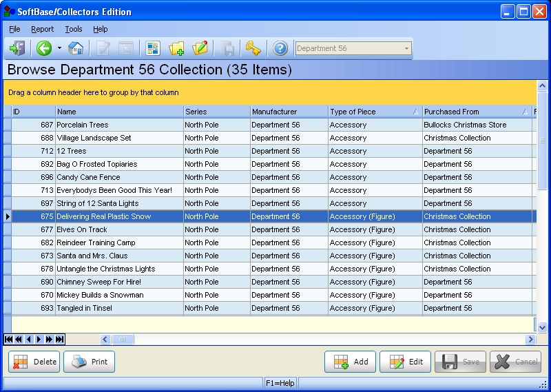
Task: Click the gold key toolbar icon
Action: pyautogui.click(x=253, y=48)
